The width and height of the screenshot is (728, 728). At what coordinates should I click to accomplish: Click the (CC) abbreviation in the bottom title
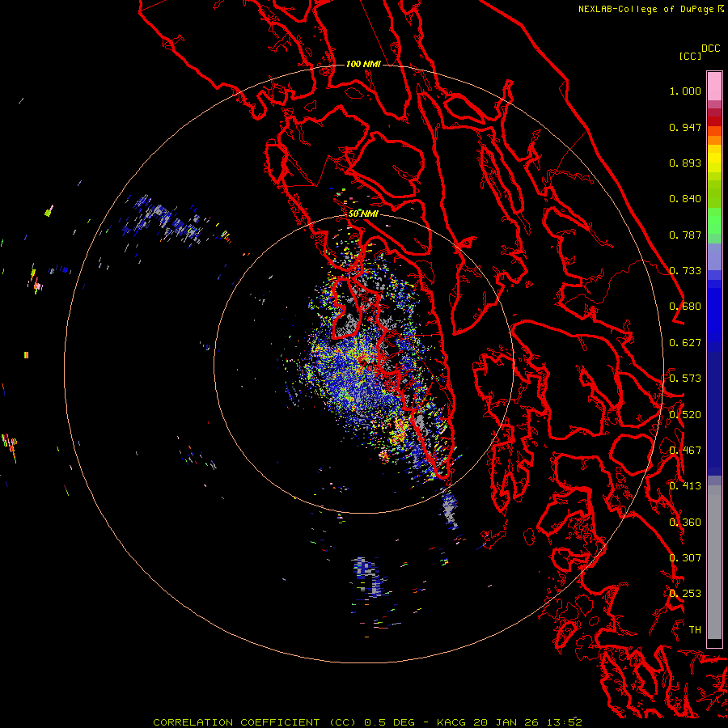[343, 722]
